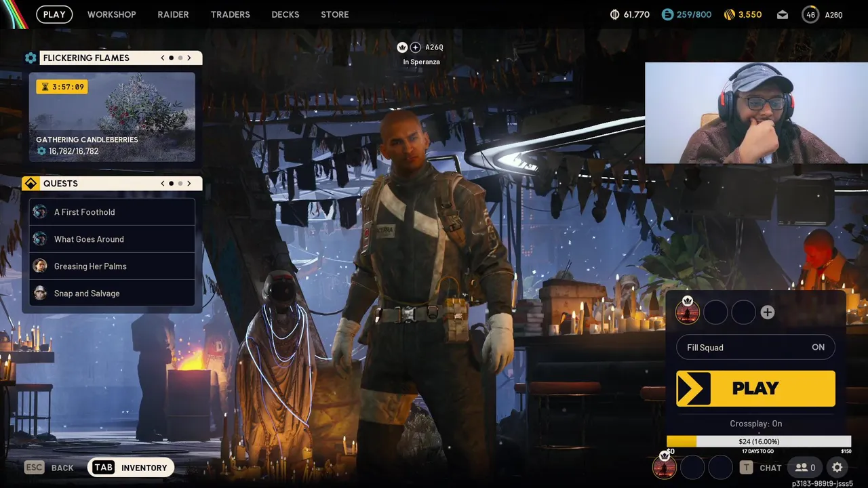Click the $24 (16.00%) progress bar
Viewport: 868px width, 488px height.
(x=759, y=441)
